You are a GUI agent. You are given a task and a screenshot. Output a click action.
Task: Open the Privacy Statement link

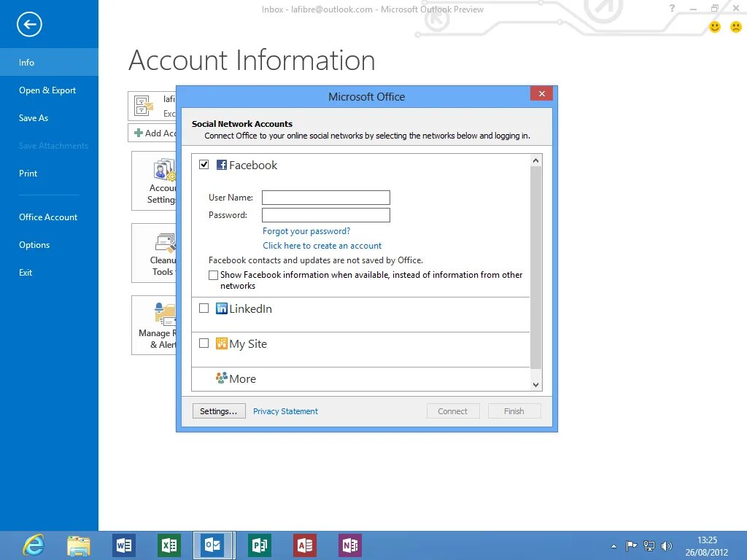[285, 411]
